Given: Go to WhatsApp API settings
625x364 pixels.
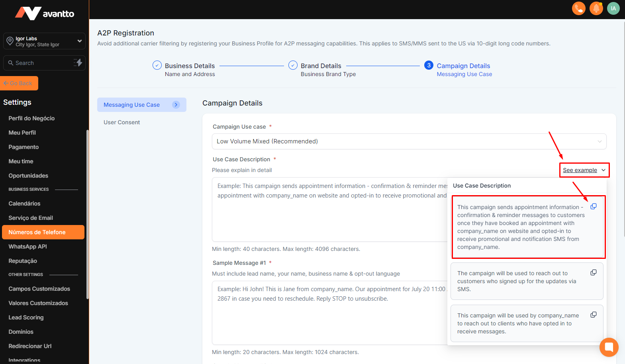Looking at the screenshot, I should [27, 247].
